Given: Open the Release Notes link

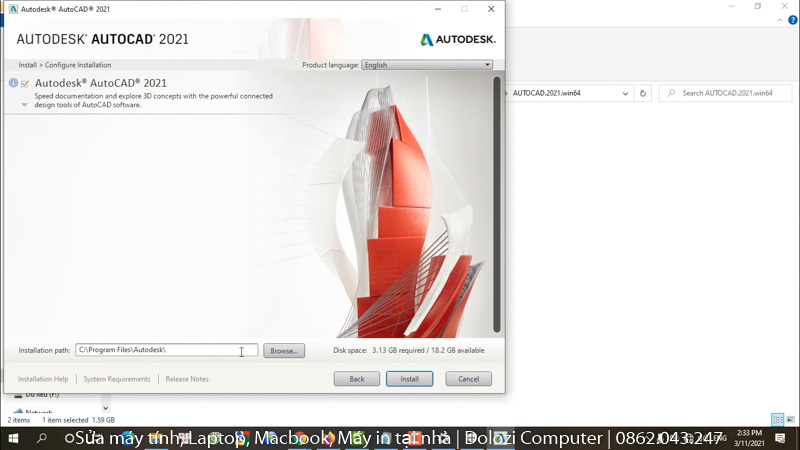Looking at the screenshot, I should [187, 379].
